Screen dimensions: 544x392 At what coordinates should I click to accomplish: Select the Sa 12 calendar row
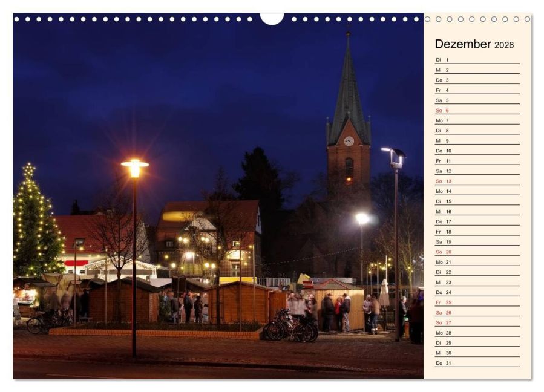[477, 171]
